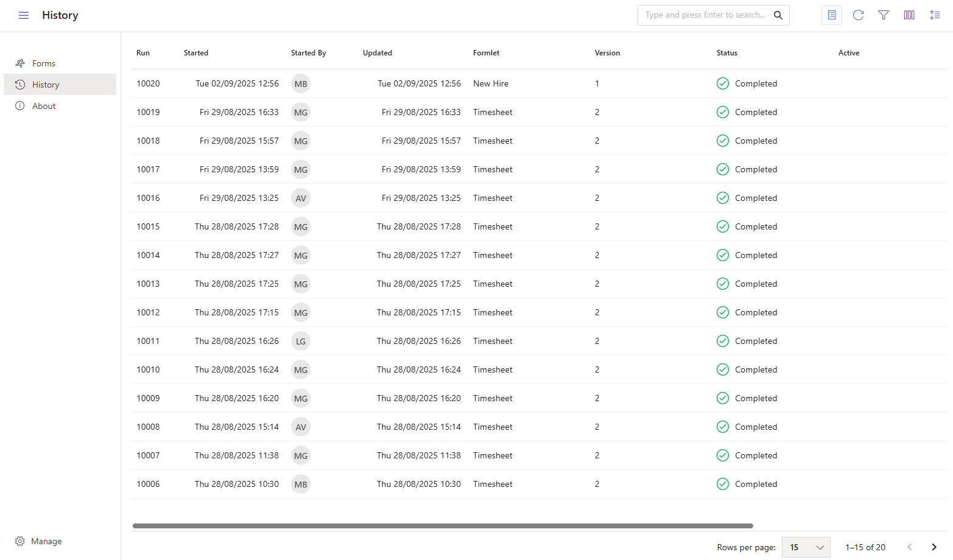Go to the Forms page
953x560 pixels.
pyautogui.click(x=44, y=63)
